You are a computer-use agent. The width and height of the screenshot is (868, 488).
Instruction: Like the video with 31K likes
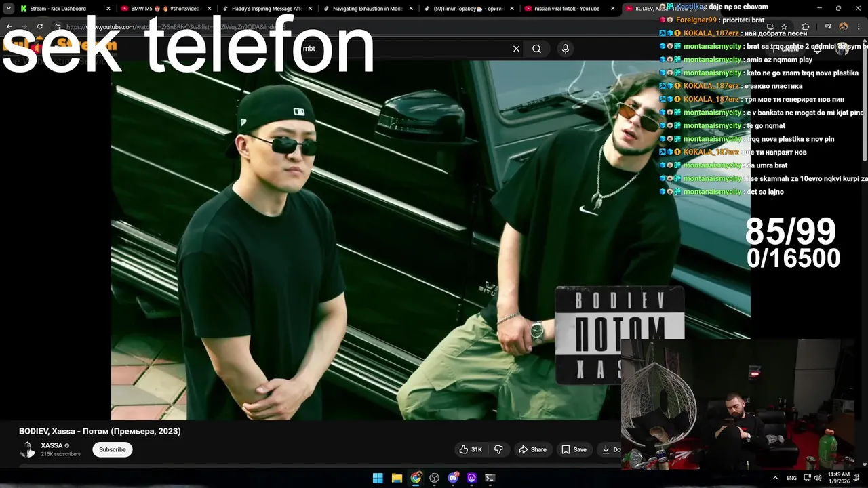click(x=471, y=449)
